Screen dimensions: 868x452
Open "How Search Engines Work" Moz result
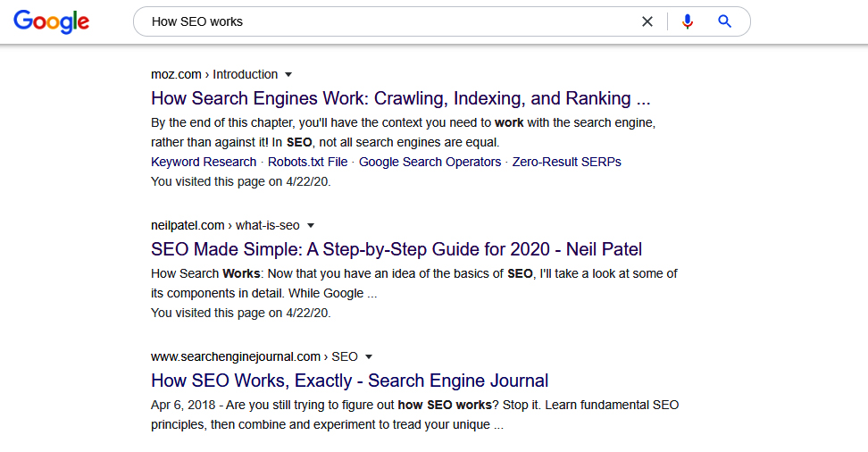(x=401, y=98)
